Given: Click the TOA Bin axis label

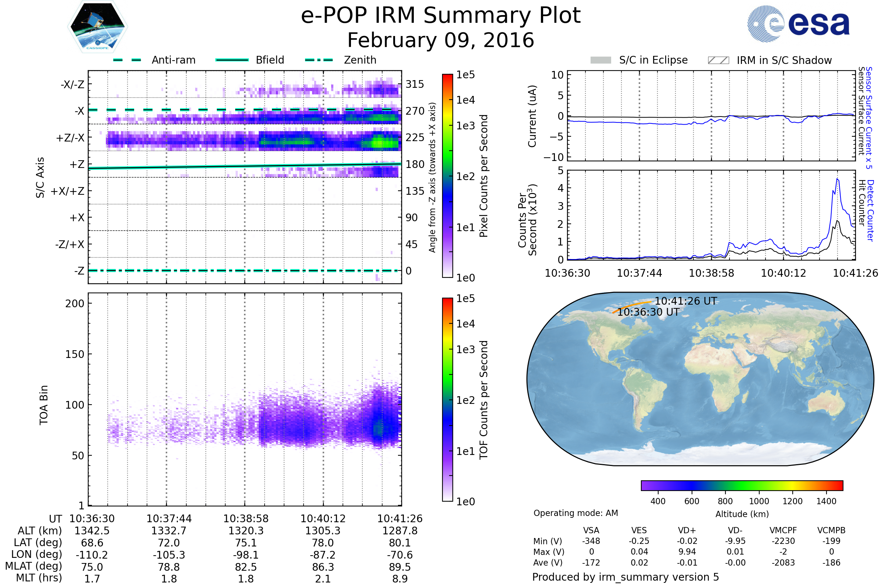Looking at the screenshot, I should (43, 405).
